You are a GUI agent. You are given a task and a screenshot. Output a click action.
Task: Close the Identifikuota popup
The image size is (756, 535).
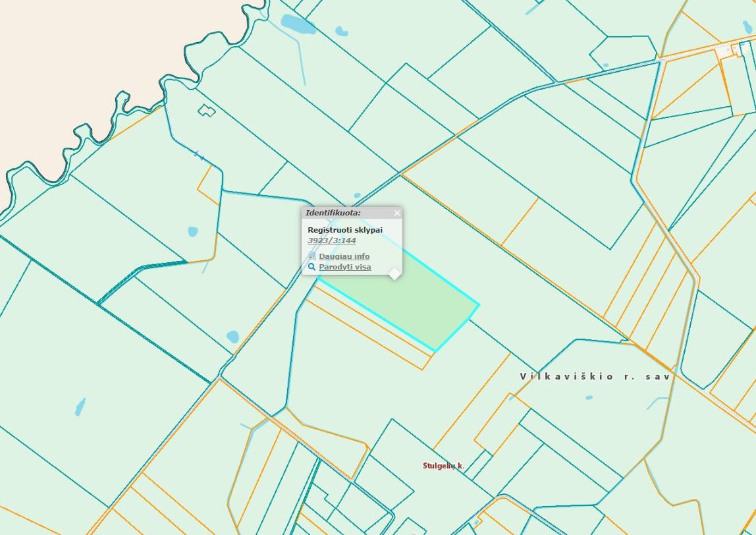point(397,213)
